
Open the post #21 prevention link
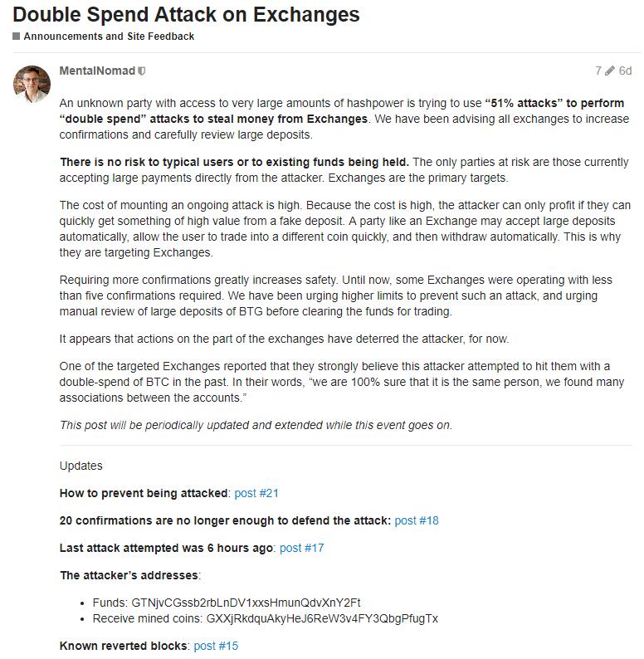(x=256, y=493)
